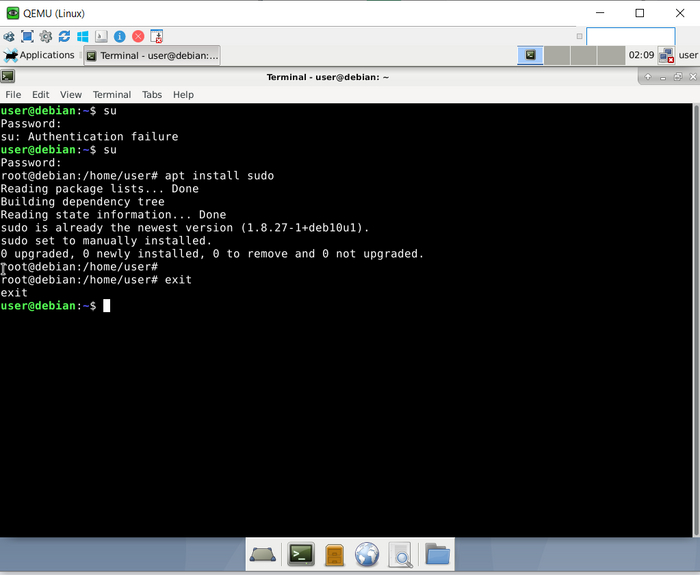Click 'apt install sudo' command text

coord(219,175)
